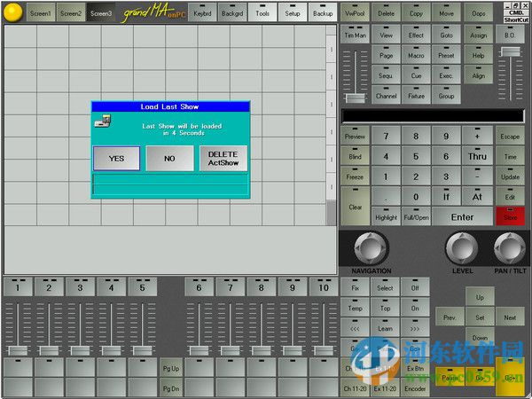532x399 pixels.
Task: Switch to Screen1
Action: pos(41,13)
